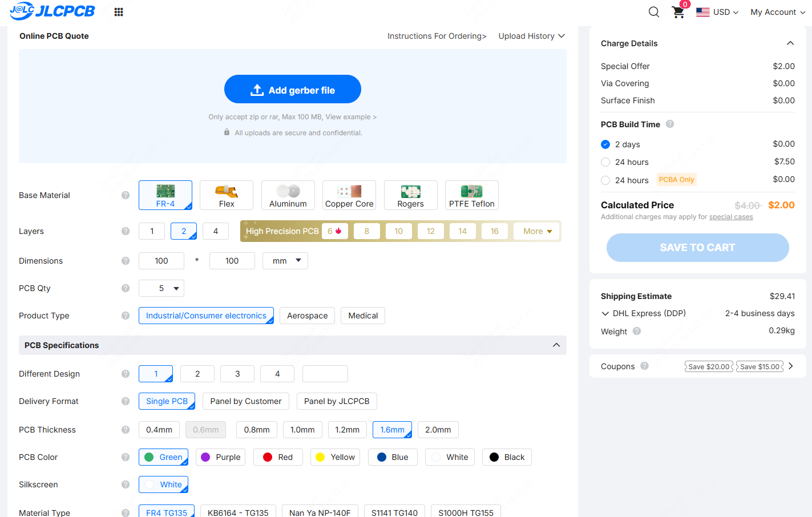The width and height of the screenshot is (812, 517).
Task: Select the Aluminum base material
Action: pyautogui.click(x=288, y=195)
